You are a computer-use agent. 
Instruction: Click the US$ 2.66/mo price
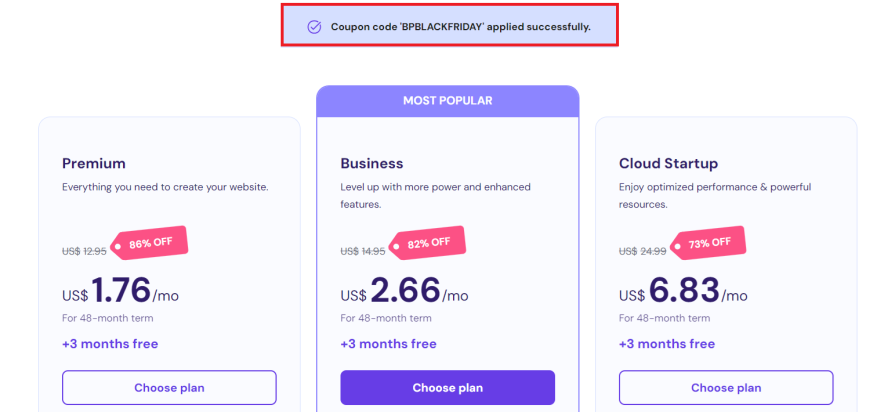tap(404, 292)
